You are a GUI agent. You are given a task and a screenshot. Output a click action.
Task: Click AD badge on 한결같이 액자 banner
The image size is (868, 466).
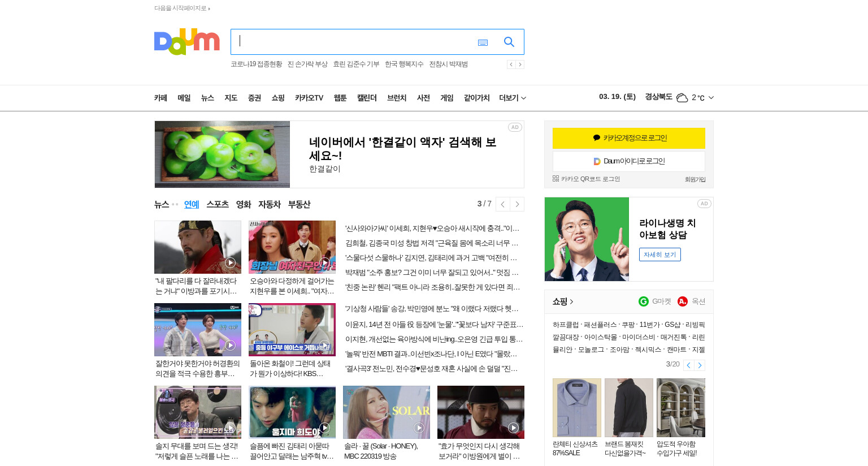click(x=515, y=127)
